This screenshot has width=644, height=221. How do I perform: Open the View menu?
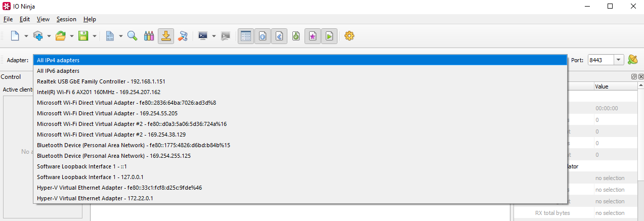tap(43, 19)
